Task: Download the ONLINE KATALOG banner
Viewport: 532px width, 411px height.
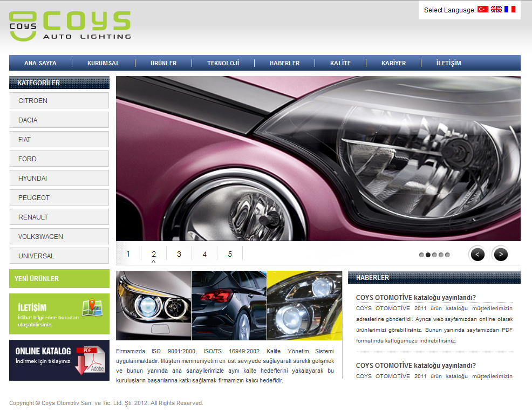Action: coord(59,360)
